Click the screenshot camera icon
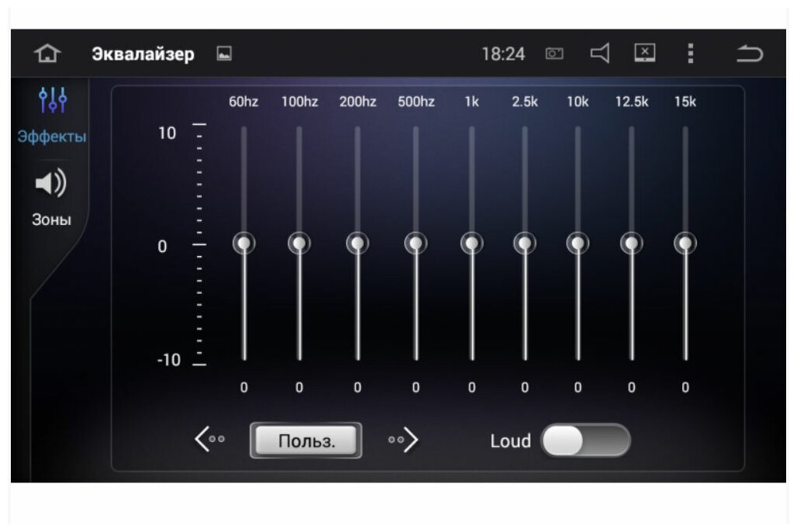 pos(554,54)
